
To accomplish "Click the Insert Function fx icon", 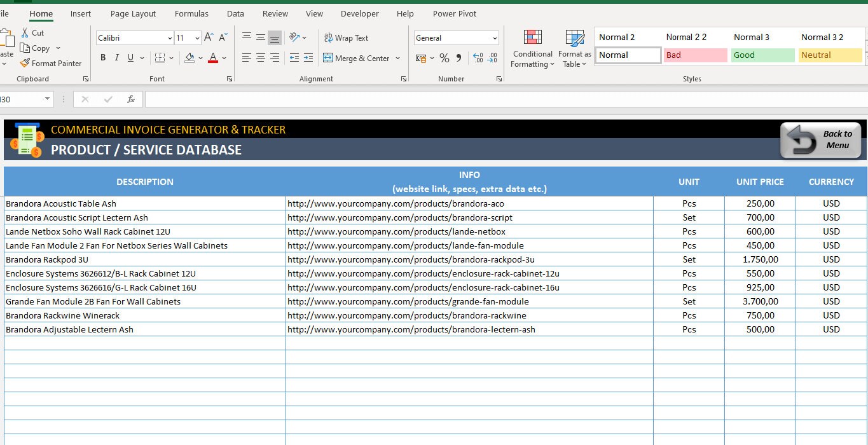I will pos(132,99).
